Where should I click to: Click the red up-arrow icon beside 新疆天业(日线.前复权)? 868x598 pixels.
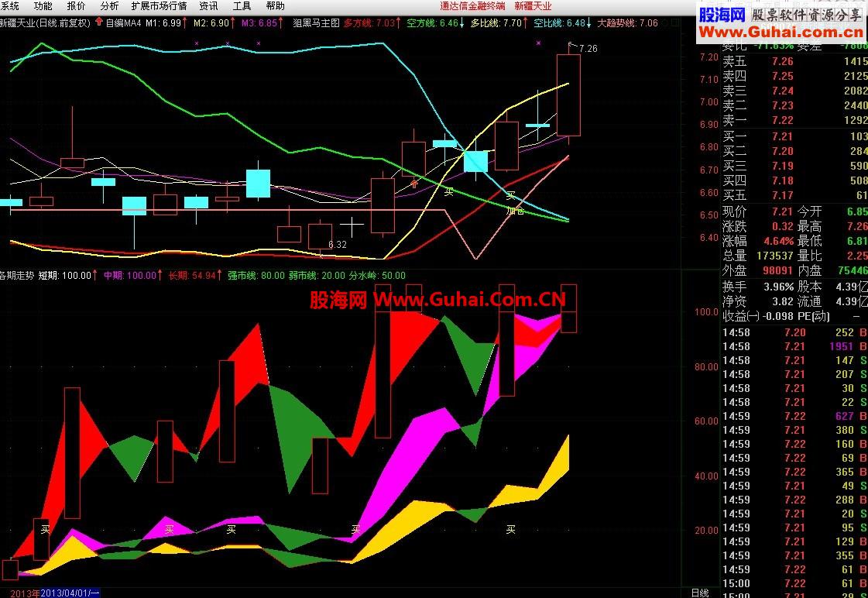click(99, 22)
